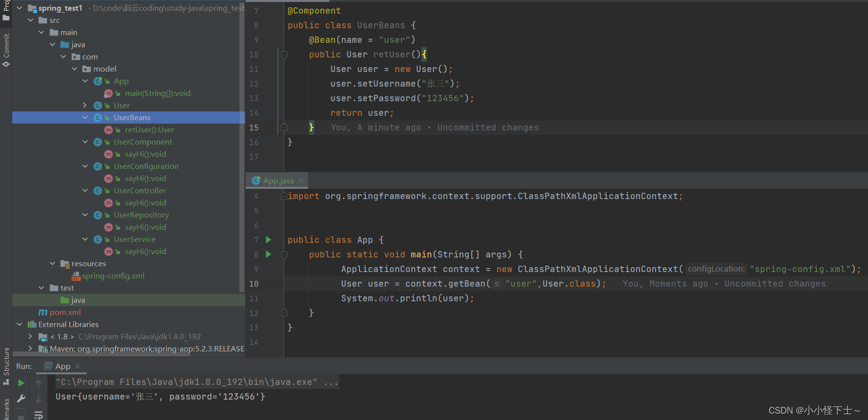The image size is (868, 420).
Task: Click the down-arrow in Run console
Action: (x=38, y=399)
